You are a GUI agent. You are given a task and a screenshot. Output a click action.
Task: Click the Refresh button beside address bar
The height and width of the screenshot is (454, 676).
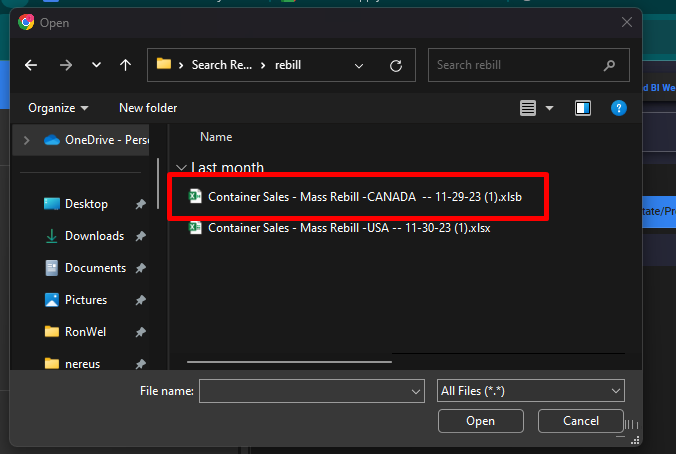(x=396, y=65)
